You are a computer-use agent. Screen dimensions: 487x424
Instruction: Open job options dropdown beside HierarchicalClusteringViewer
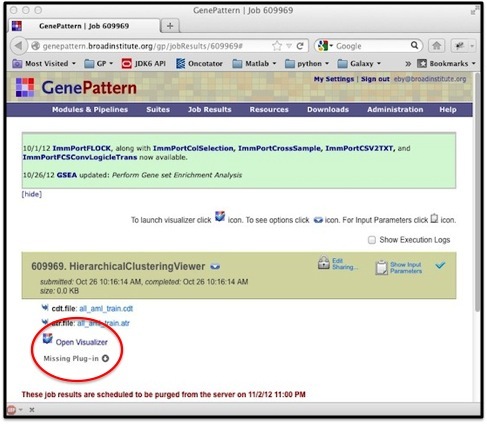(x=215, y=267)
